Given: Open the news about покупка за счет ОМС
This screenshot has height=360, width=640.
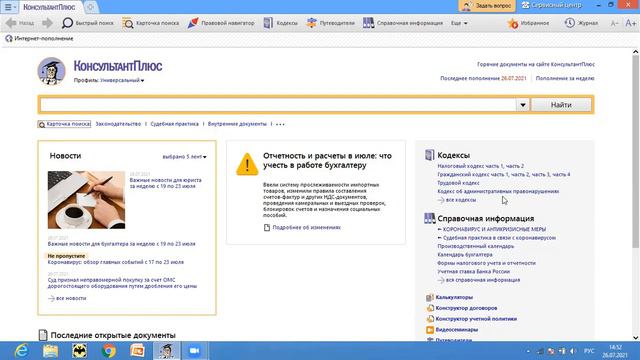Looking at the screenshot, I should [122, 283].
